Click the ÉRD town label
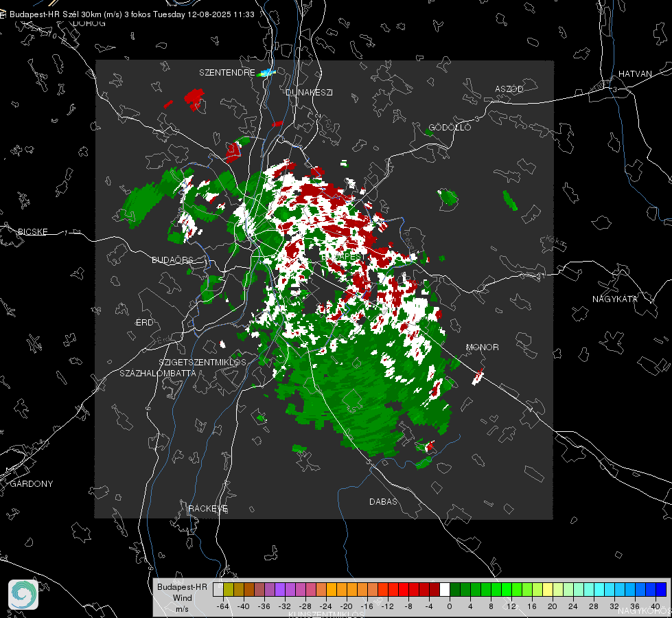Viewport: 672px width, 618px height. (144, 323)
